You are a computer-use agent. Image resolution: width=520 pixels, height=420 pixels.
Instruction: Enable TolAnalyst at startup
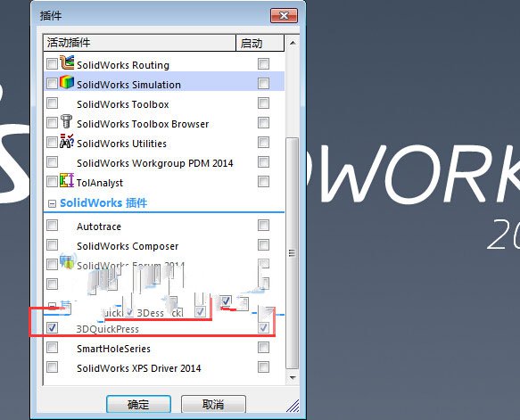(x=263, y=181)
